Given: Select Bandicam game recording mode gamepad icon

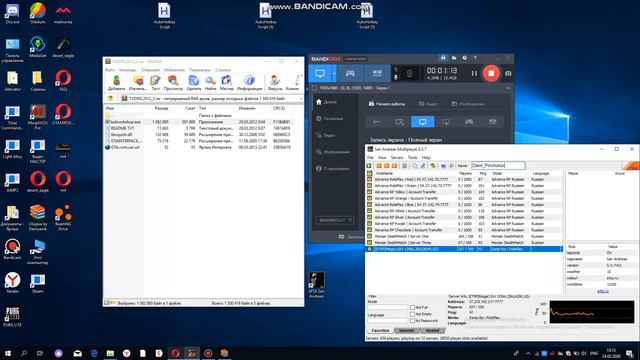Looking at the screenshot, I should 350,73.
